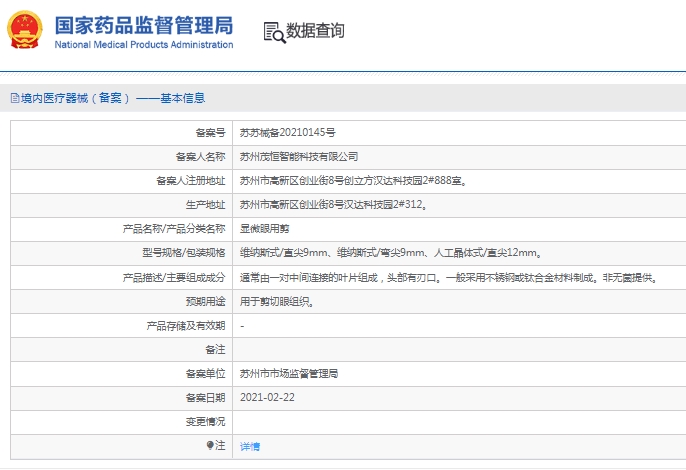Screen dimensions: 686x470
Task: Click the 预期用途 label cell
Action: click(x=122, y=302)
